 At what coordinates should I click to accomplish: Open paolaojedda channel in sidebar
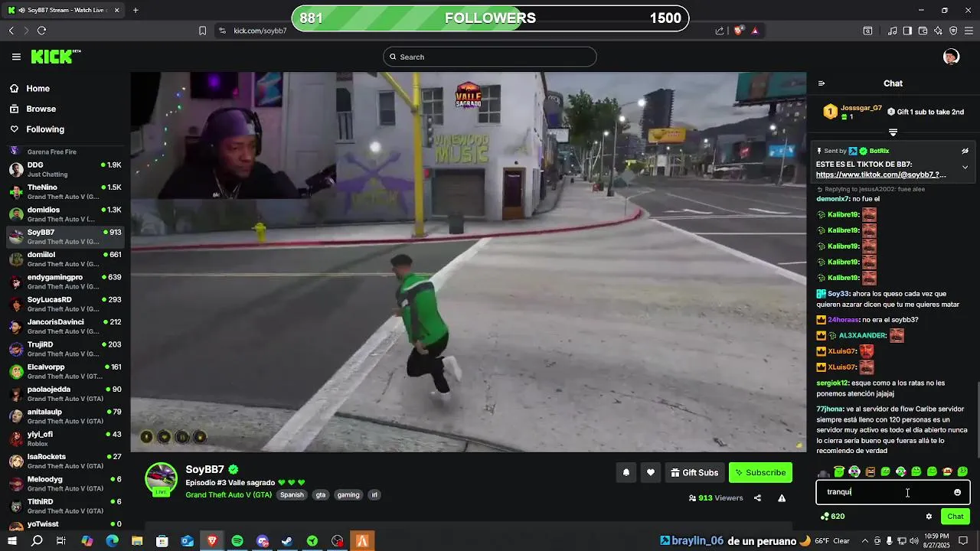(x=65, y=393)
